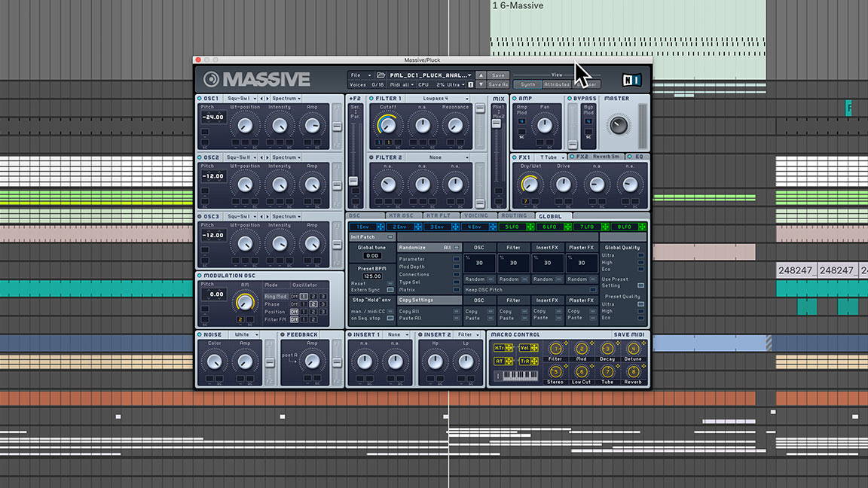Toggle Noise section power button
868x488 pixels.
pyautogui.click(x=199, y=334)
